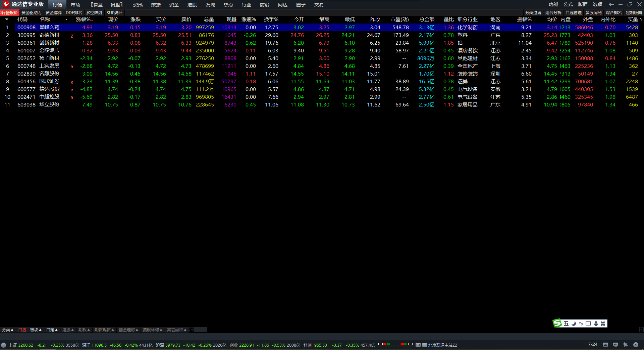The width and height of the screenshot is (644, 350).
Task: Expand the 期货现货 bottom tab menu
Action: [104, 330]
